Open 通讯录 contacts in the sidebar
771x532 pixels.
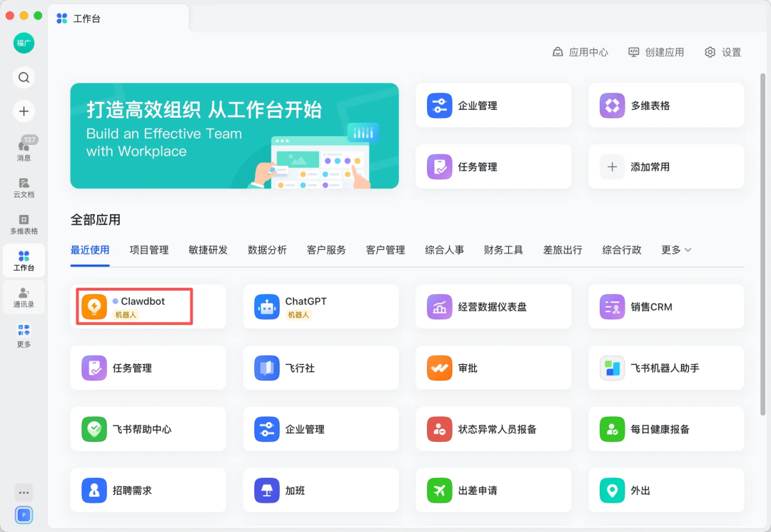click(24, 297)
